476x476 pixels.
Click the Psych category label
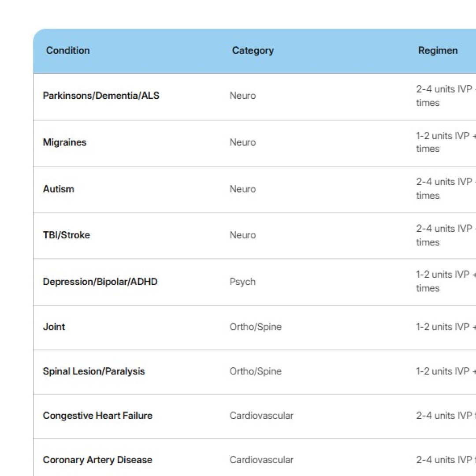click(242, 282)
